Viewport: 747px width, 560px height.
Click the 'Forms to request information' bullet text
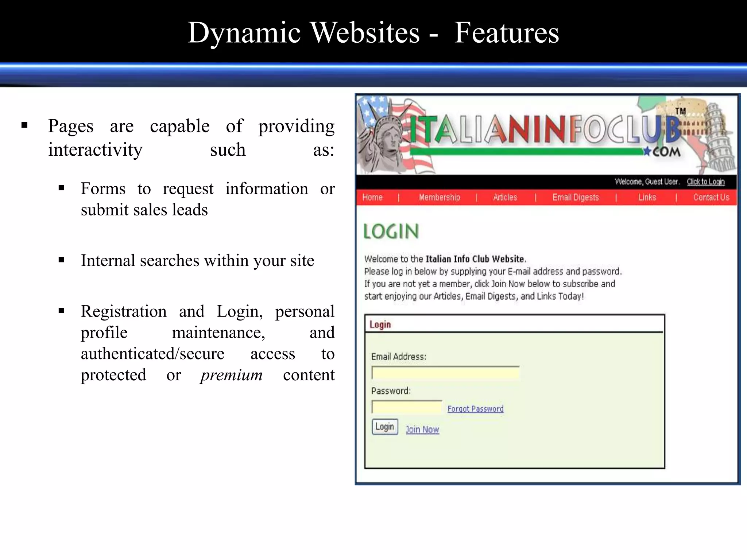coord(208,199)
